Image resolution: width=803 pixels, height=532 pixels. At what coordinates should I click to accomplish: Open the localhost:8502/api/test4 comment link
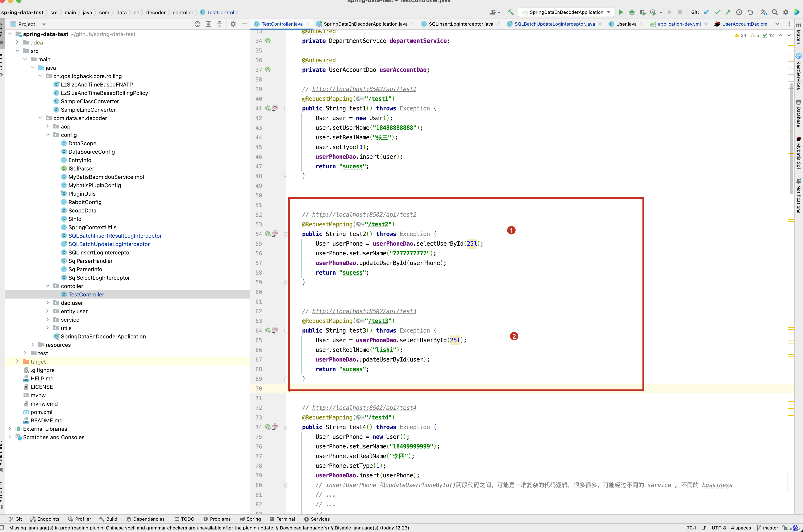(x=364, y=408)
